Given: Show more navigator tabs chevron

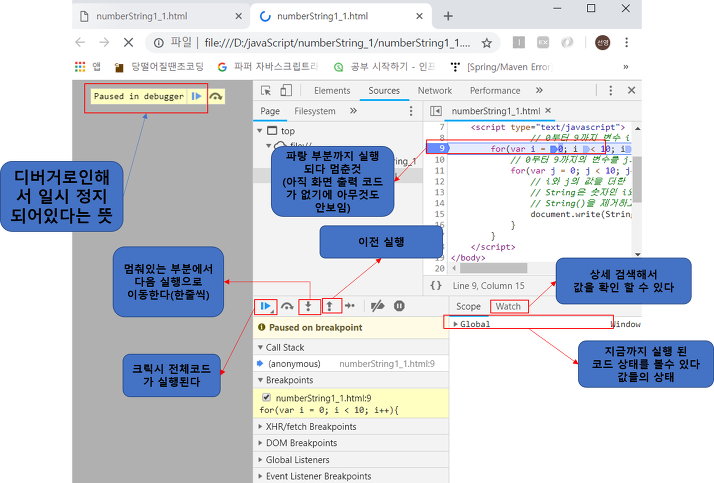Looking at the screenshot, I should coord(353,111).
